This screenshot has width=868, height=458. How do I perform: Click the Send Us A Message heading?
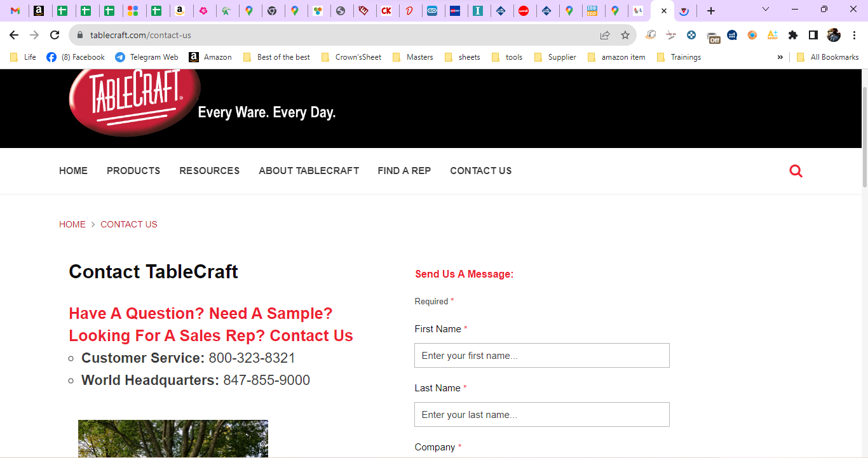(465, 274)
